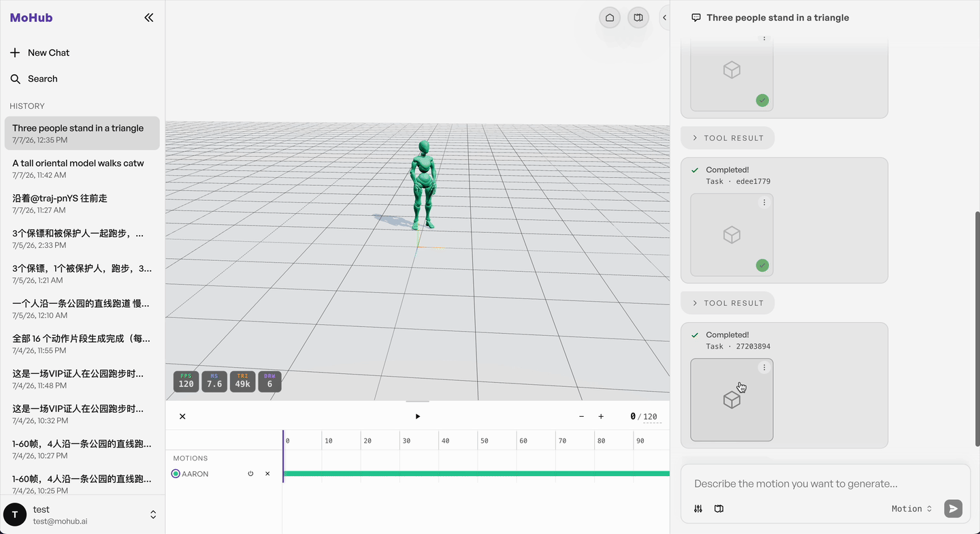Focus the 'Describe the motion' prompt input

[x=826, y=484]
